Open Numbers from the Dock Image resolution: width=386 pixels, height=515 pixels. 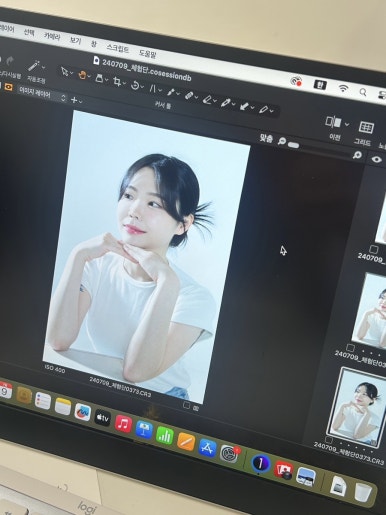[x=165, y=435]
